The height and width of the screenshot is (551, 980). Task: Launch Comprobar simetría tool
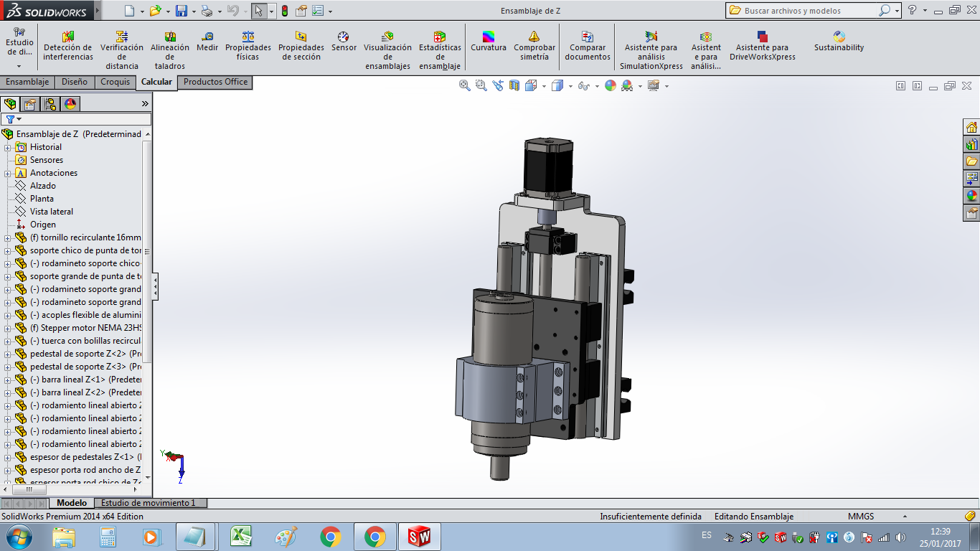(x=534, y=47)
